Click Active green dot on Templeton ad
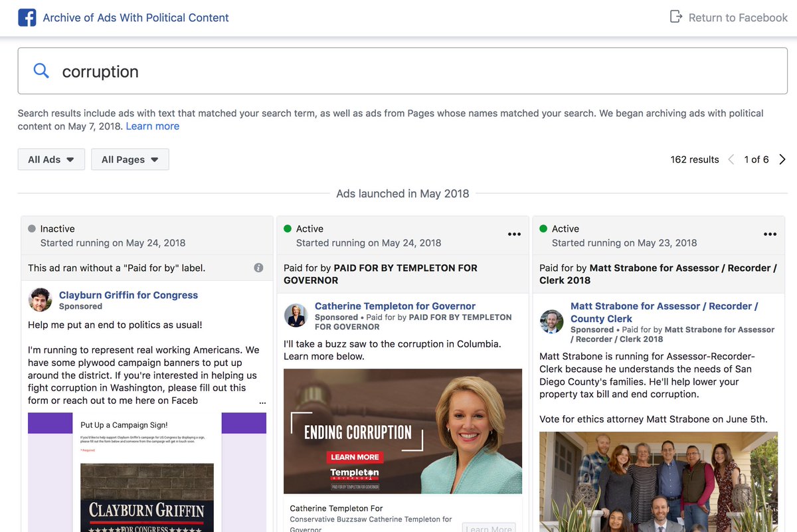The height and width of the screenshot is (532, 797). click(288, 228)
